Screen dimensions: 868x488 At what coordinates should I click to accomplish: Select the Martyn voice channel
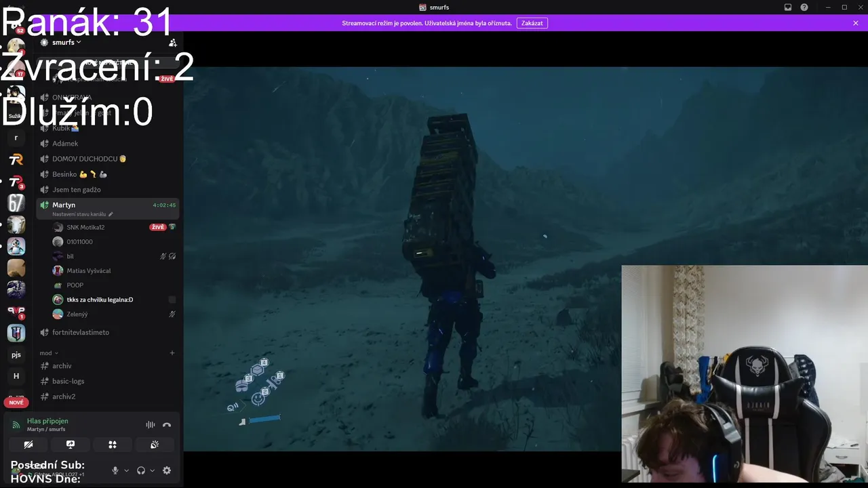[x=108, y=208]
